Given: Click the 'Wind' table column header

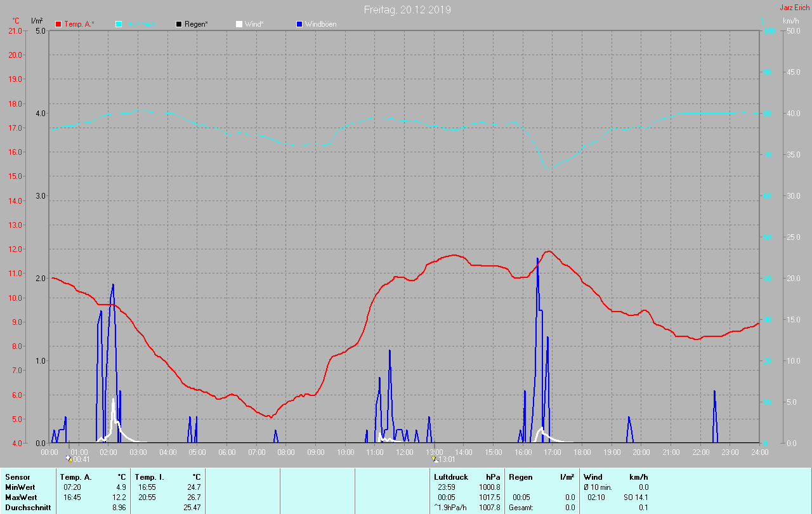Looking at the screenshot, I should 593,477.
